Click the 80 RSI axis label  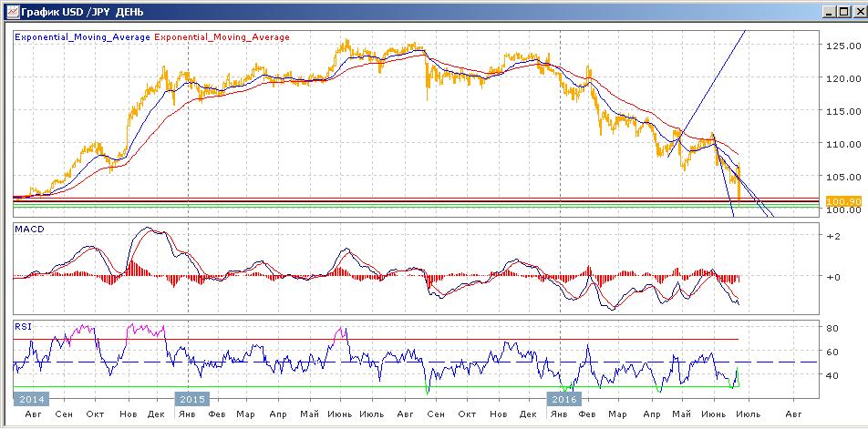[x=833, y=328]
